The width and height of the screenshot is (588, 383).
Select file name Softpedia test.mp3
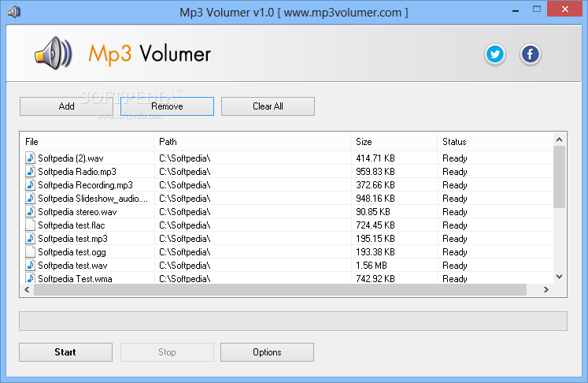coord(72,239)
